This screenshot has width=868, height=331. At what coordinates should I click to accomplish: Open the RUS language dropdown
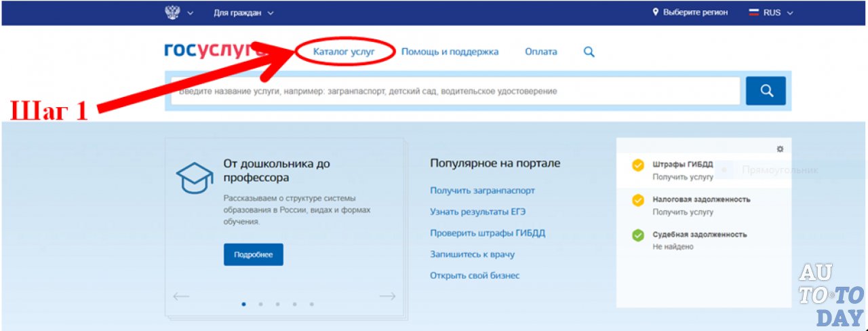pyautogui.click(x=778, y=12)
